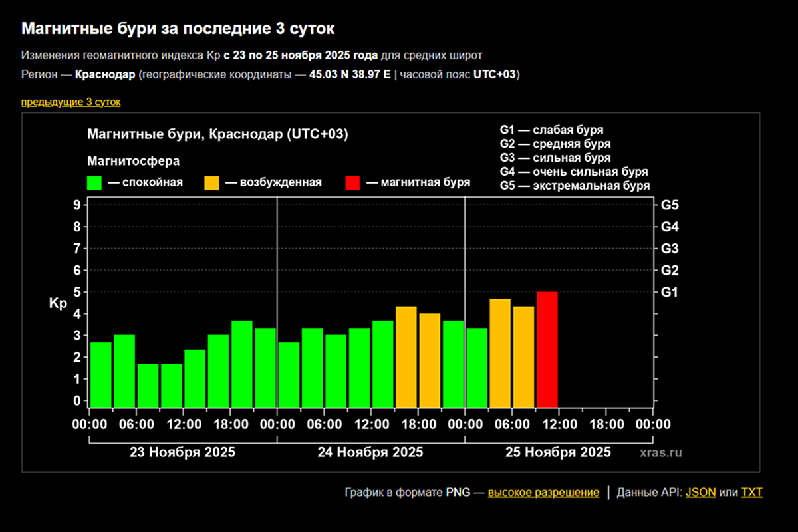Viewport: 798px width, 532px height.
Task: Select the red storm bar on 25 November
Action: (x=547, y=349)
